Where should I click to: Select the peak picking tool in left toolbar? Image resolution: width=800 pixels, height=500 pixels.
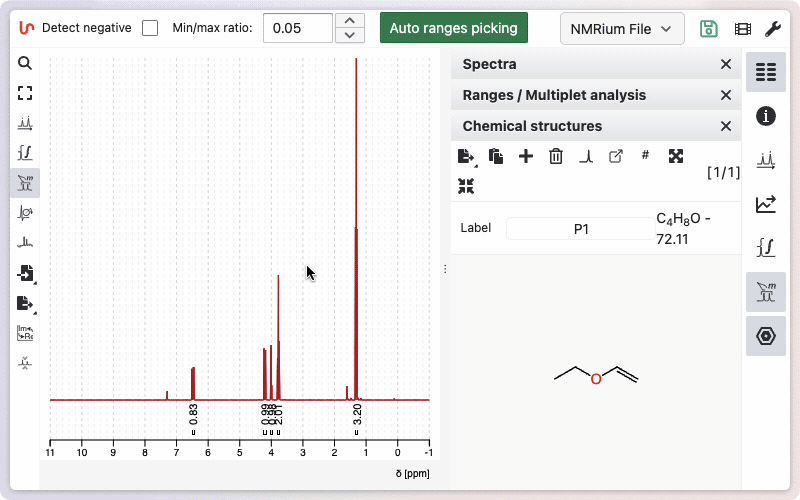pos(25,123)
